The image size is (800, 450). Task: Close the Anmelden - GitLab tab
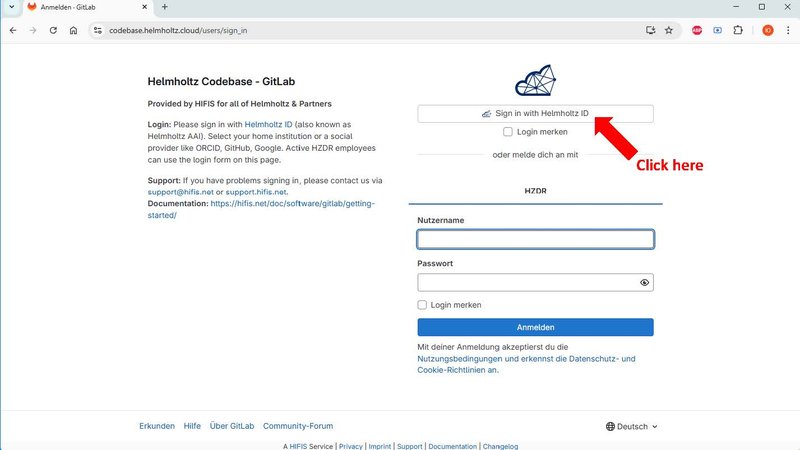144,7
